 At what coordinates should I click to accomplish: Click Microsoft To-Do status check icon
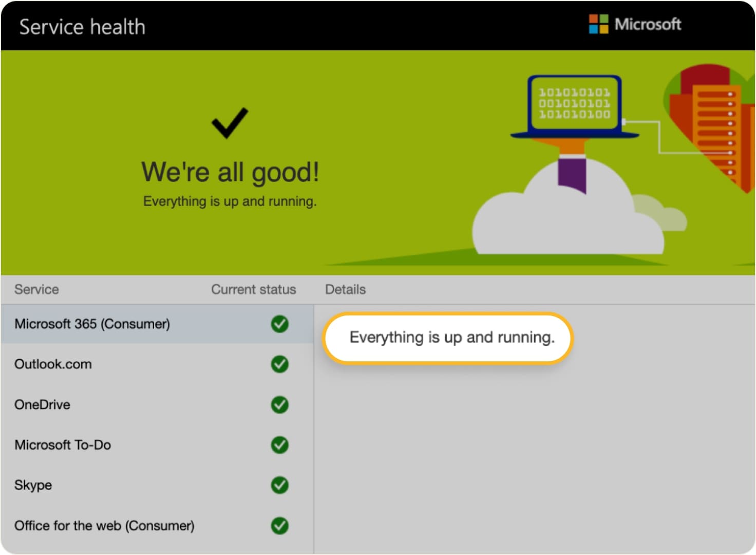point(279,445)
